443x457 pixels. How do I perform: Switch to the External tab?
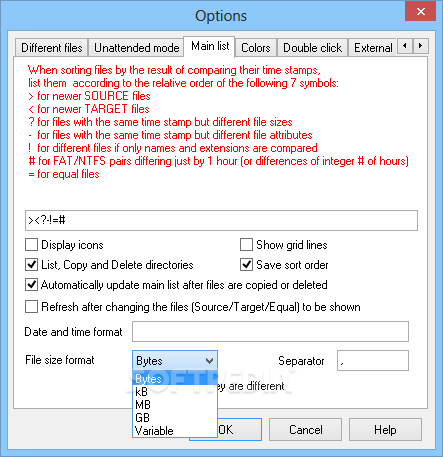click(373, 48)
